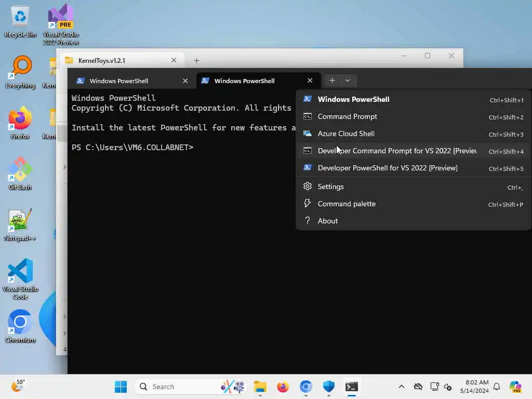Open the Windows Start menu
The width and height of the screenshot is (532, 399).
(x=121, y=387)
